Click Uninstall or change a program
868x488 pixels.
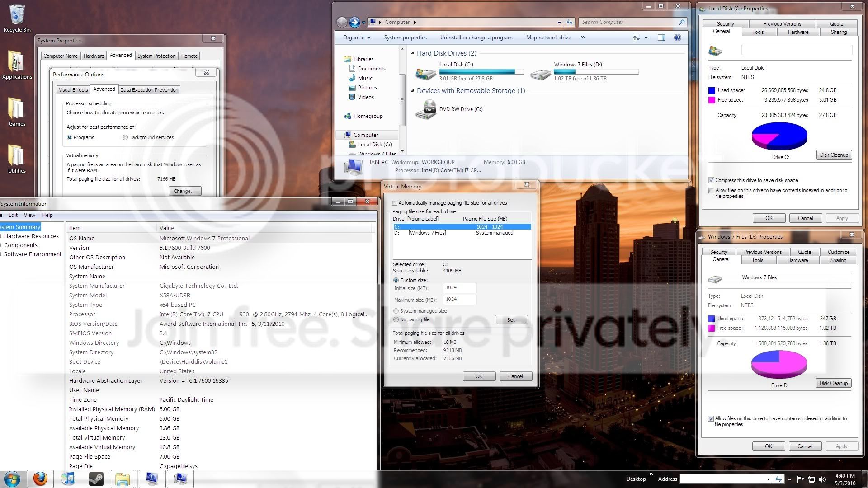(476, 38)
